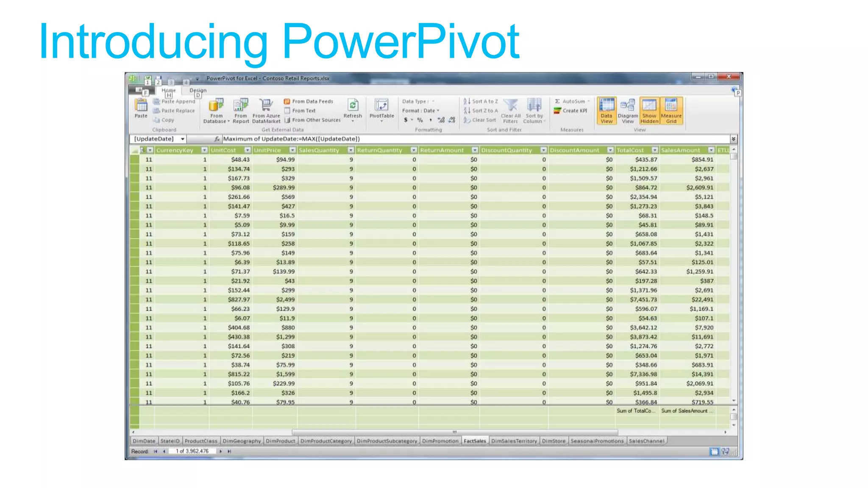Switch to DimStore table tab
Viewport: 868px width, 488px height.
coord(554,441)
